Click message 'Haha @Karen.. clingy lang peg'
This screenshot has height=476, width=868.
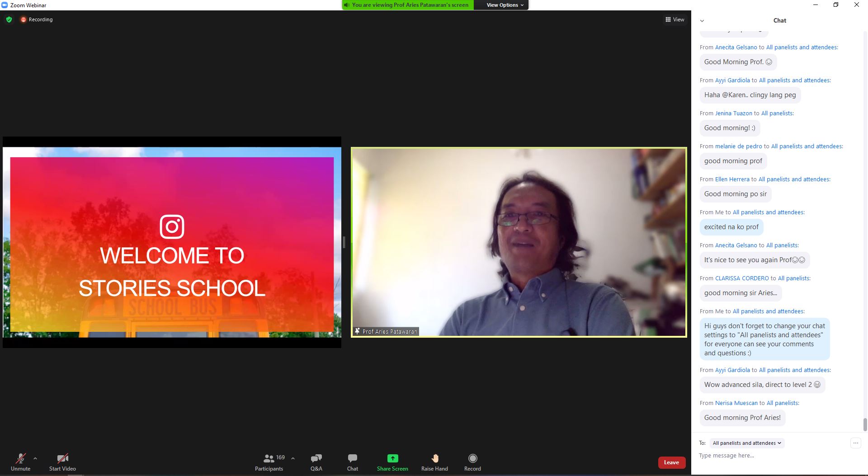750,95
